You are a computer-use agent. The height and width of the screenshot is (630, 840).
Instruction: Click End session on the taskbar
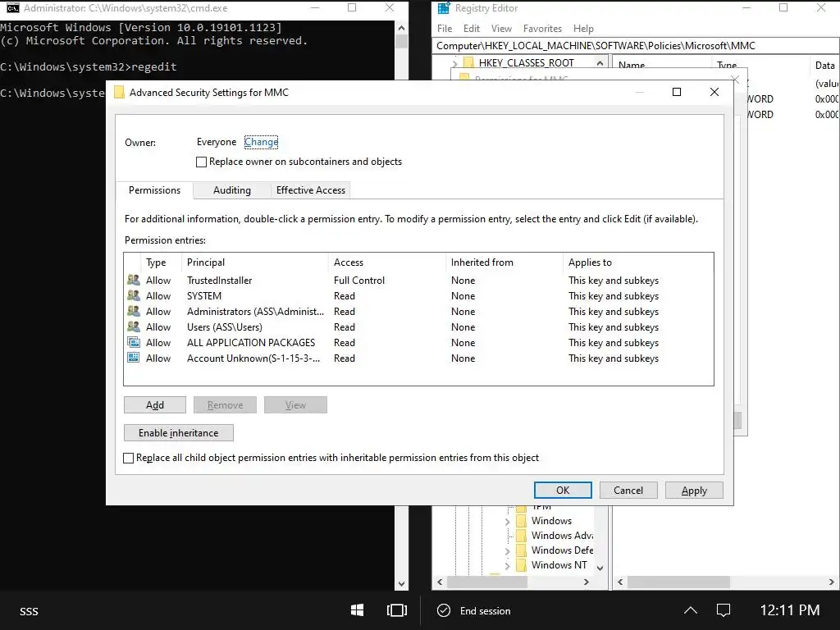(x=485, y=610)
